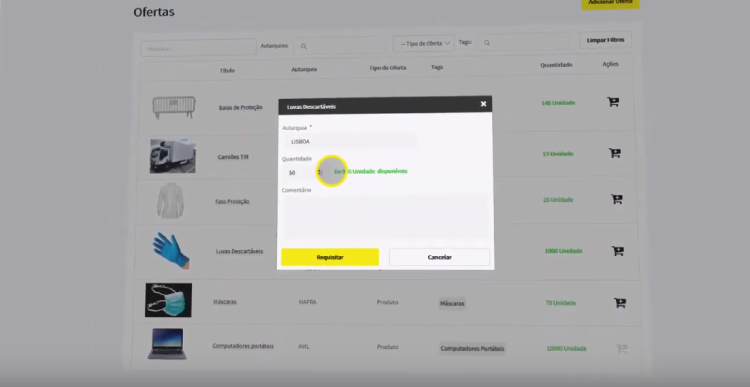Click the Tags filter field
This screenshot has height=387, width=750.
coord(524,43)
